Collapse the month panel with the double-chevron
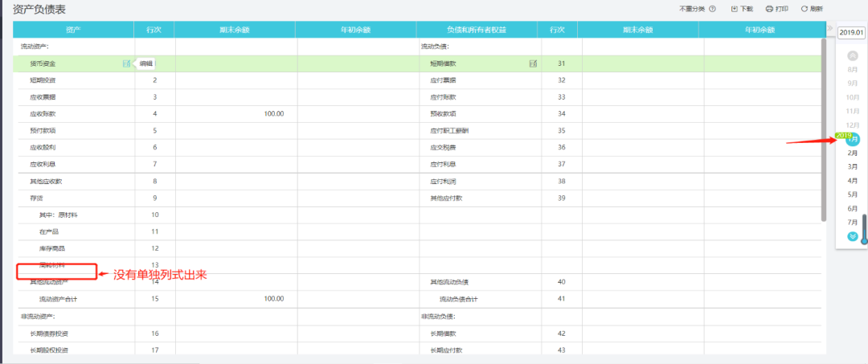 point(829,28)
